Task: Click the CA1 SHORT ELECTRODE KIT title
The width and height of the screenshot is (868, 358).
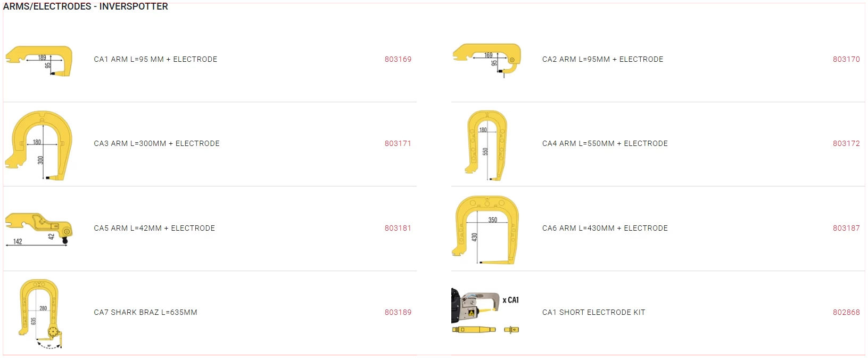Action: (x=593, y=312)
